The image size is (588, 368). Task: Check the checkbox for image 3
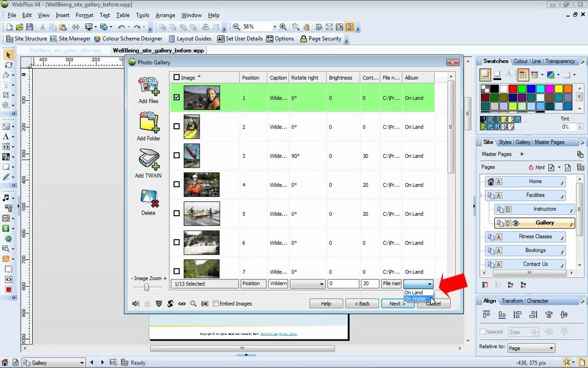tap(177, 155)
